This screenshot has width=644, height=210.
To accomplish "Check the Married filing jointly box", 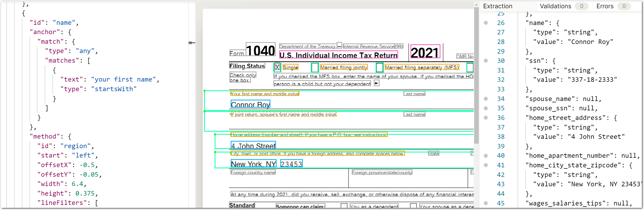I will tap(315, 67).
